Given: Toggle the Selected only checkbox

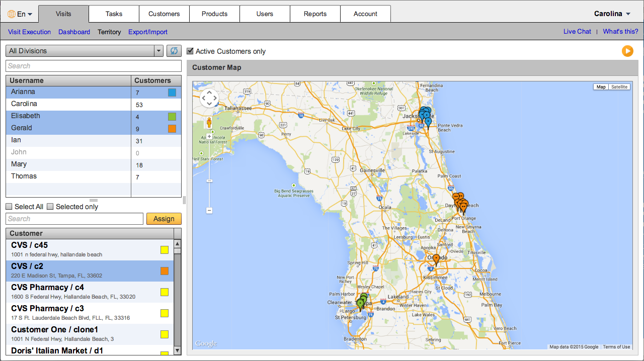Looking at the screenshot, I should pyautogui.click(x=50, y=207).
